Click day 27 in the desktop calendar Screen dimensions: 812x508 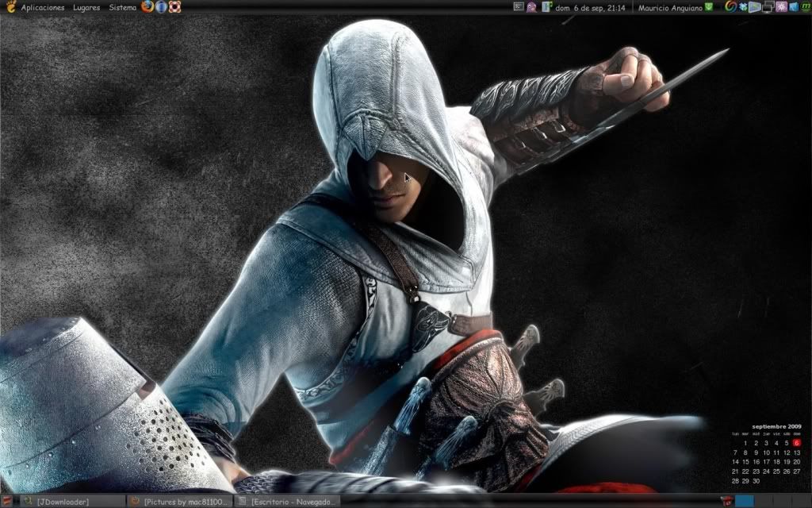(x=796, y=471)
